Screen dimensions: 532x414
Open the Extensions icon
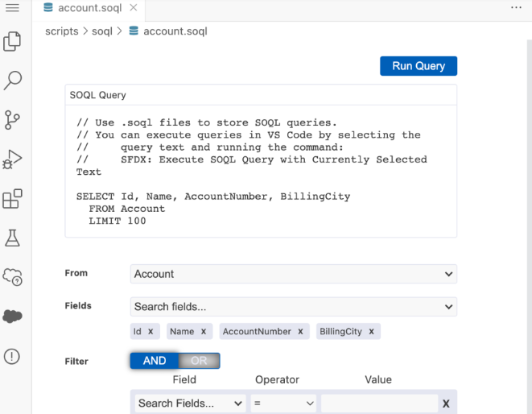12,198
